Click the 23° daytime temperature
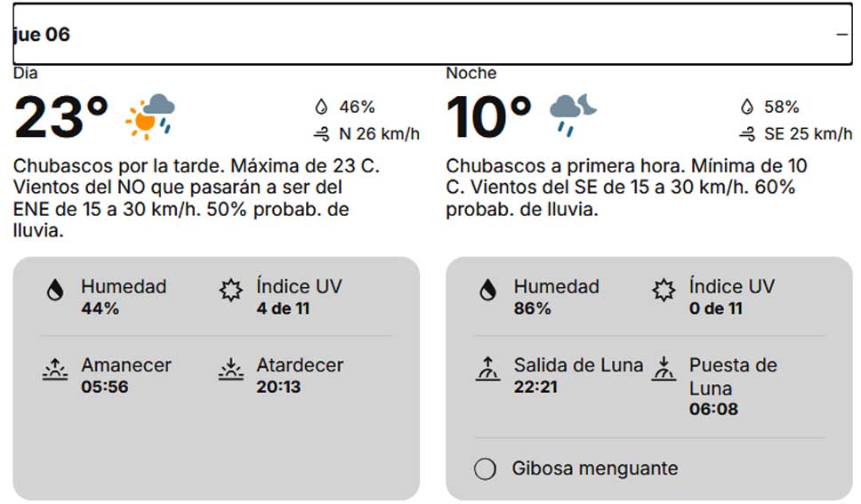 tap(60, 118)
